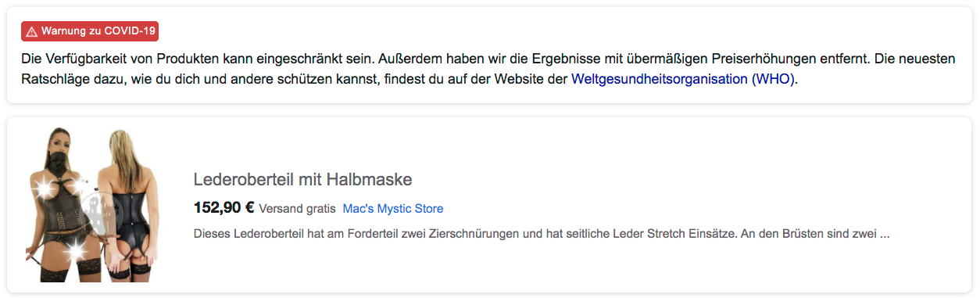Viewport: 980px width, 298px height.
Task: Visit the Mac's Mystic Store link
Action: pyautogui.click(x=393, y=209)
